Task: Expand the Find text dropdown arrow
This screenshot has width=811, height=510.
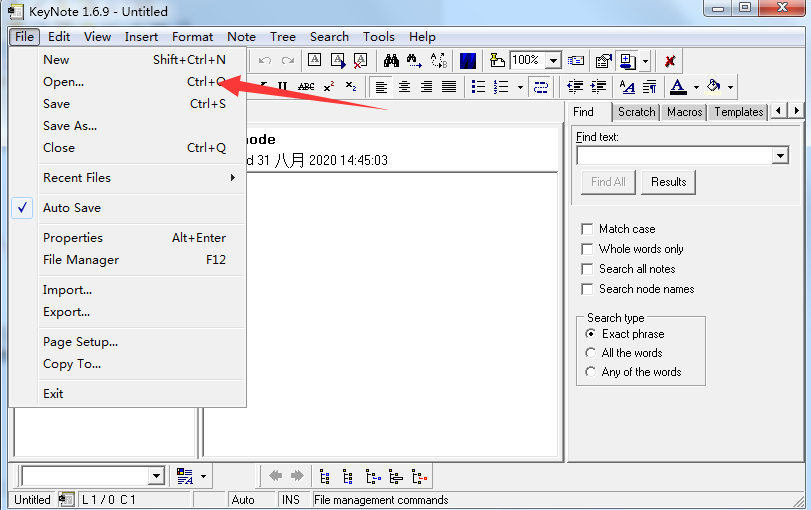Action: [780, 155]
